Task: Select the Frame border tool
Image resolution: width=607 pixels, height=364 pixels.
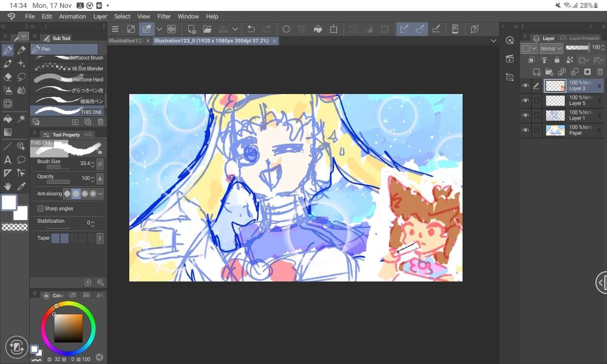Action: (7, 104)
